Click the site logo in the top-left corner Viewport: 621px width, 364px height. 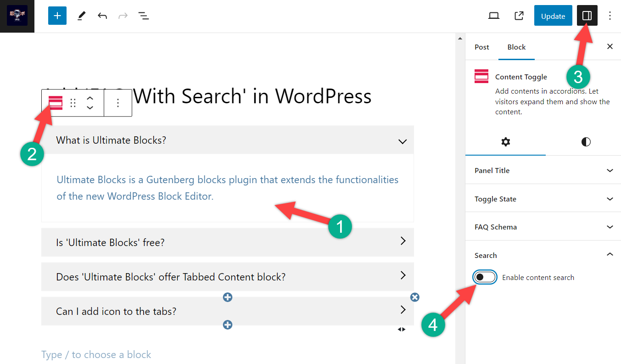[17, 16]
